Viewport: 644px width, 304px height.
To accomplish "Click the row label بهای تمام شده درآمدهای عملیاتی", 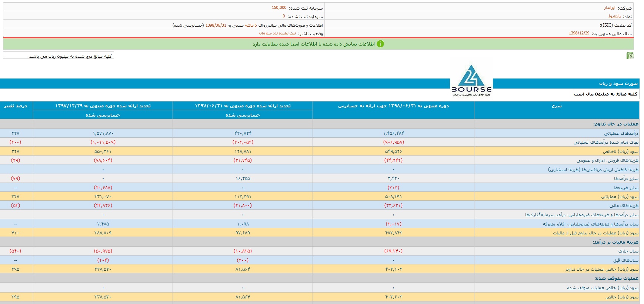I will point(606,142).
